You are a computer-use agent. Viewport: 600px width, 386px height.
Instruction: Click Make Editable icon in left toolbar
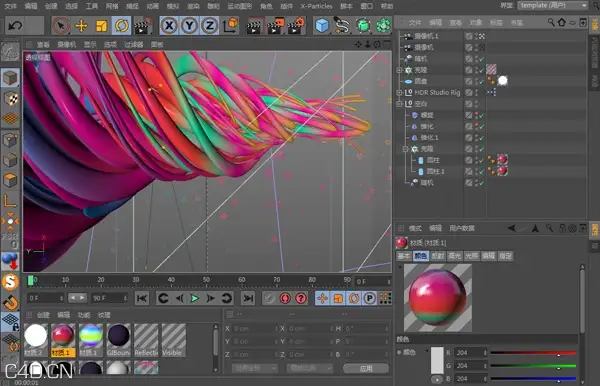pyautogui.click(x=10, y=52)
